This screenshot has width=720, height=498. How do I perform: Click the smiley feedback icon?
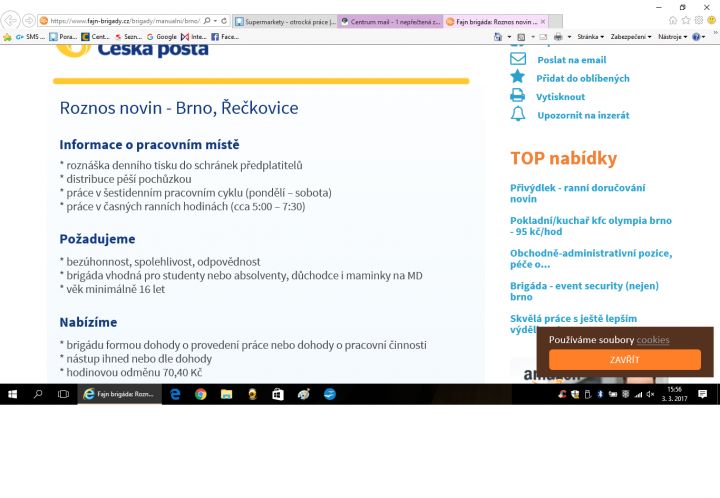712,20
